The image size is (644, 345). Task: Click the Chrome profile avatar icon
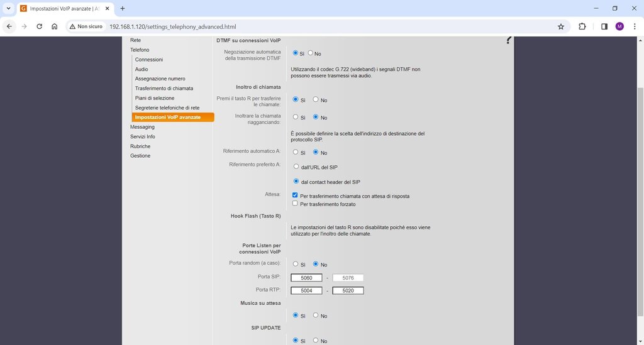(x=619, y=26)
